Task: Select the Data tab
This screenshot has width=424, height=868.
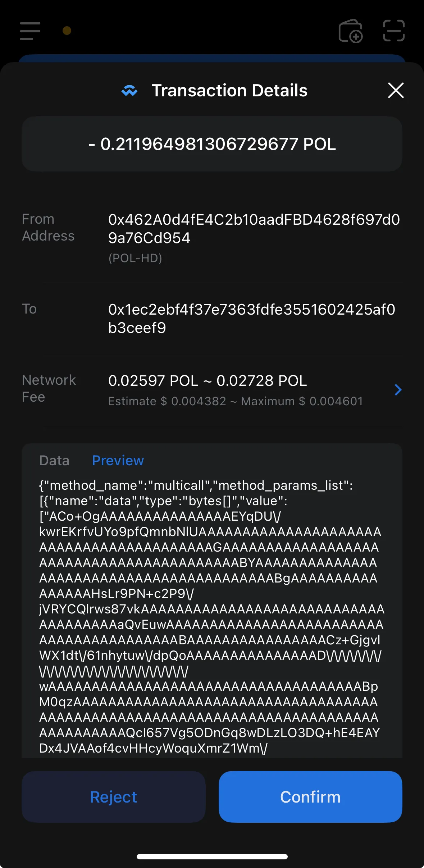Action: (54, 460)
